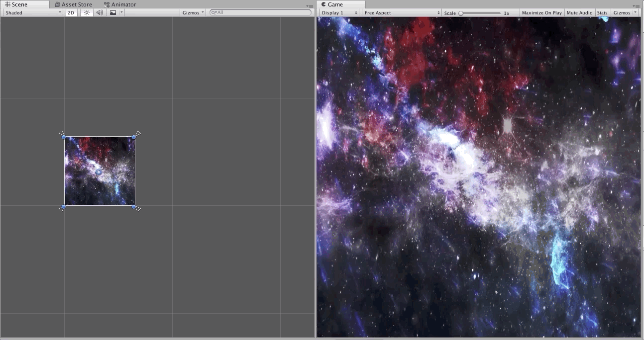The image size is (644, 340).
Task: Open the Shaded draw mode dropdown
Action: (x=33, y=12)
